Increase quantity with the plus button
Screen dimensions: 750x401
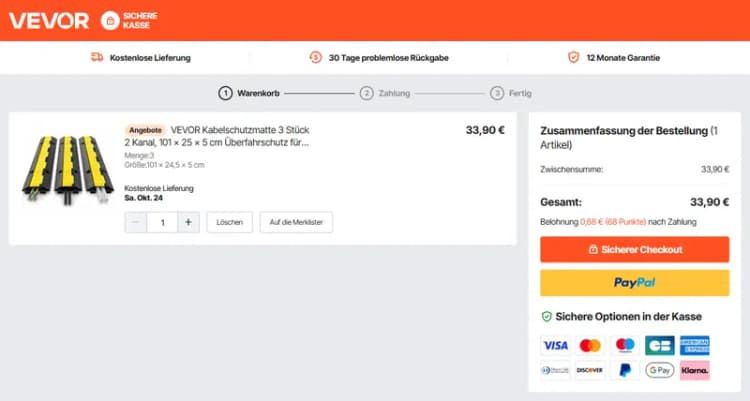pyautogui.click(x=188, y=222)
